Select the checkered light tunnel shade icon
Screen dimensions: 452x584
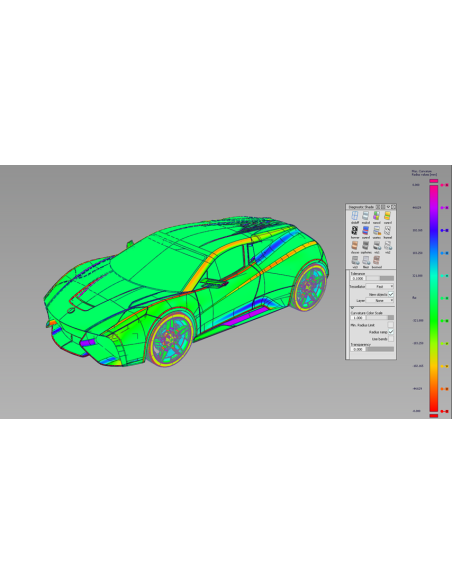387,231
